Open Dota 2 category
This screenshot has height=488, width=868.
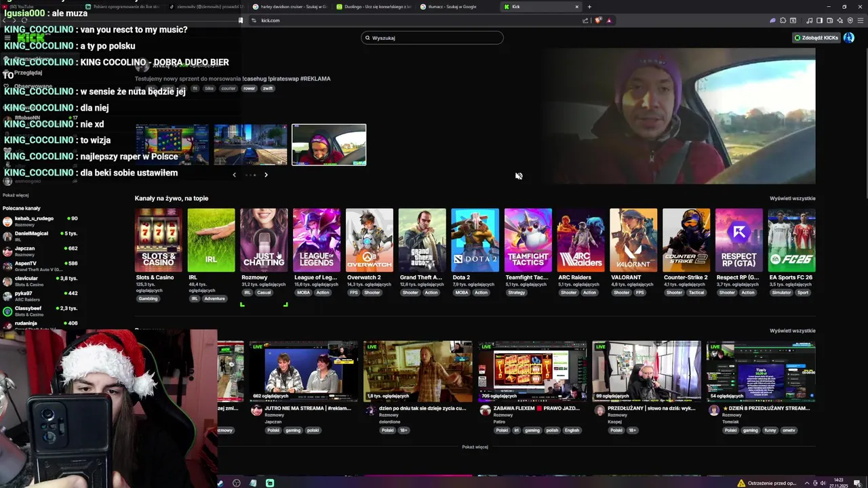(475, 240)
